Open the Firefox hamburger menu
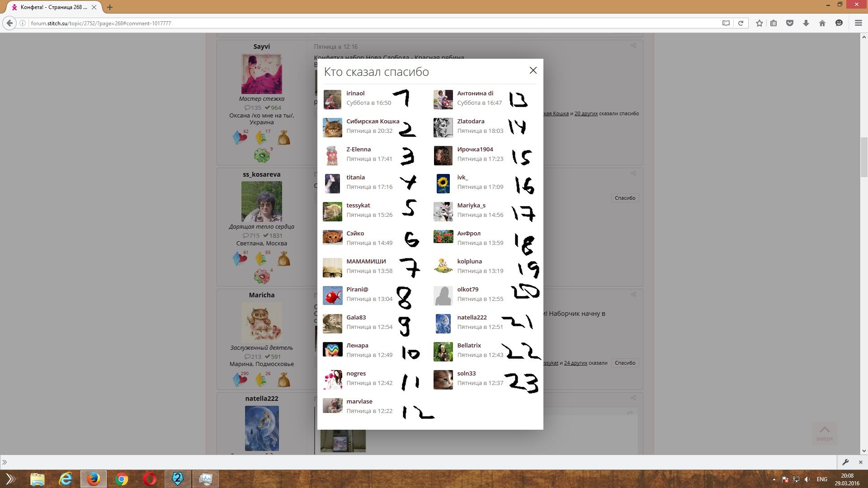 coord(858,23)
